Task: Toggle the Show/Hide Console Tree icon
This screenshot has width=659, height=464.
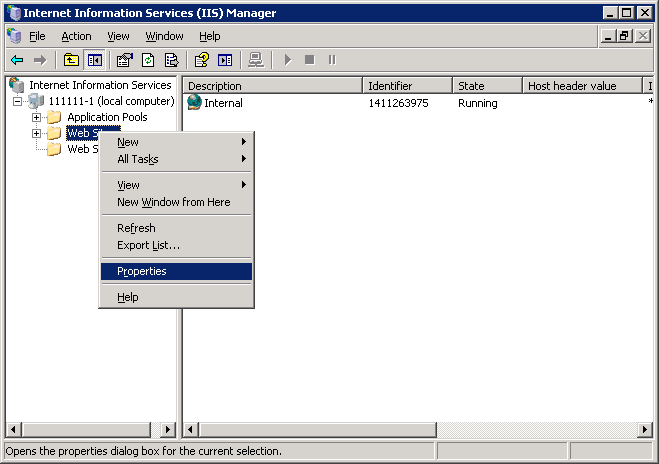Action: [95, 60]
